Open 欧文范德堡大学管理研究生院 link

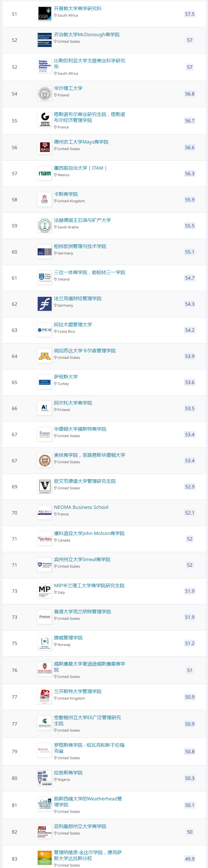click(x=85, y=482)
